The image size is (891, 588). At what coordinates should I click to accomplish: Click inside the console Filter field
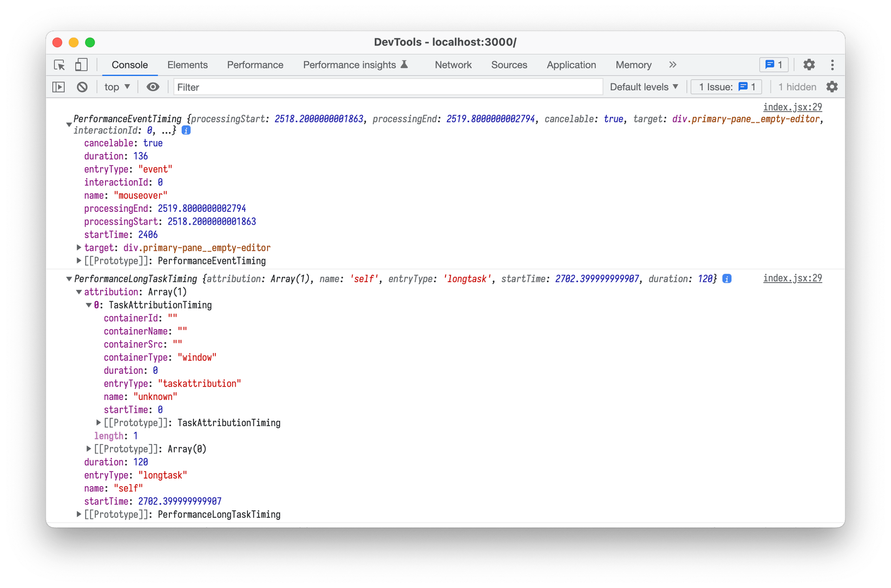[x=346, y=87]
